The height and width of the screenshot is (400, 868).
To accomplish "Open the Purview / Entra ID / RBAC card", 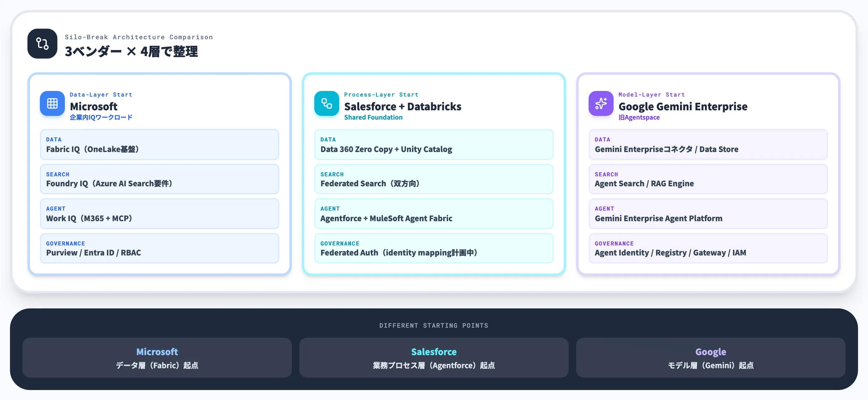I will pyautogui.click(x=159, y=249).
